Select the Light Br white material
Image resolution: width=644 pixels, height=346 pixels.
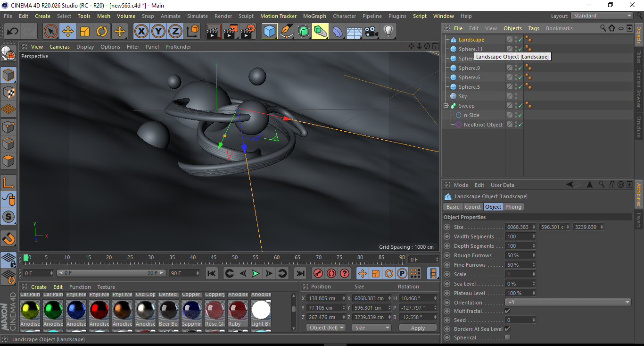point(261,310)
